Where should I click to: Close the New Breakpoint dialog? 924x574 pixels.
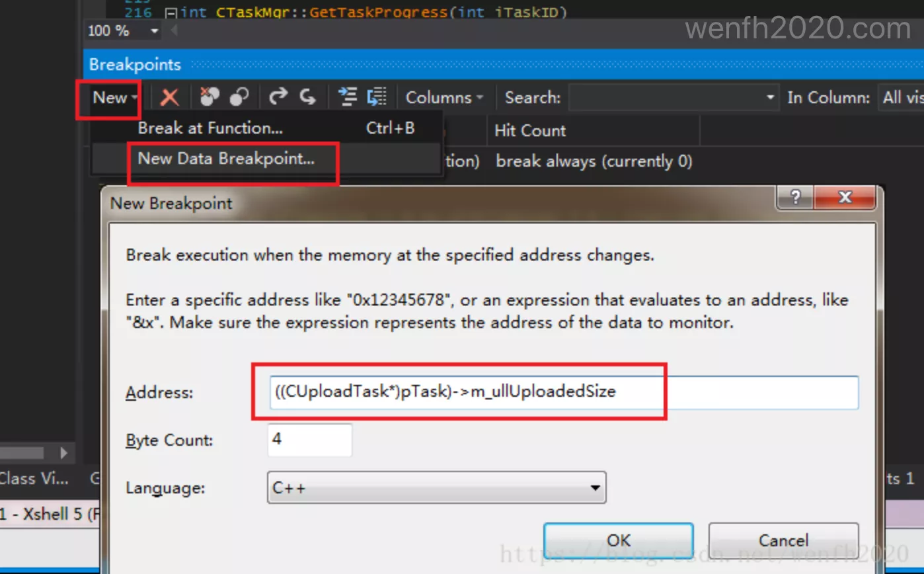[x=845, y=198]
